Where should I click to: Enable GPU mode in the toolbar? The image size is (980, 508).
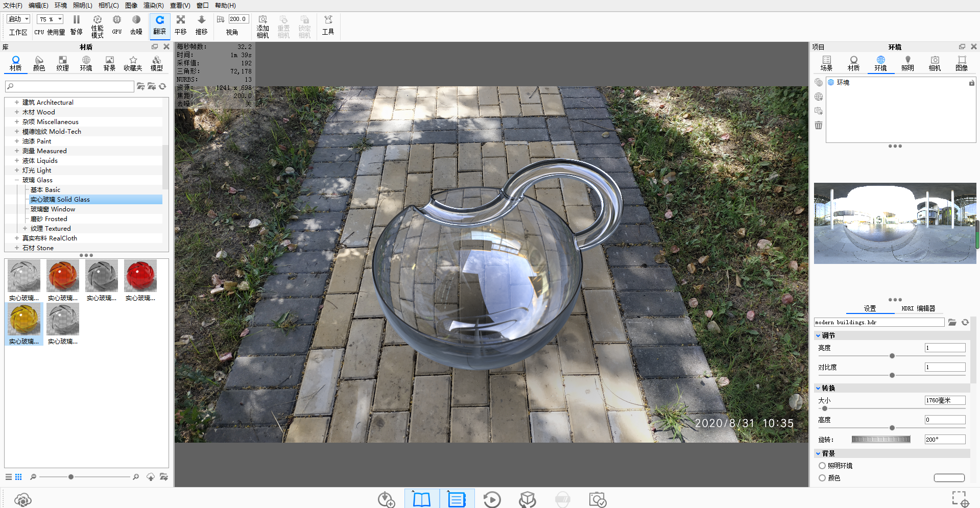pyautogui.click(x=117, y=25)
